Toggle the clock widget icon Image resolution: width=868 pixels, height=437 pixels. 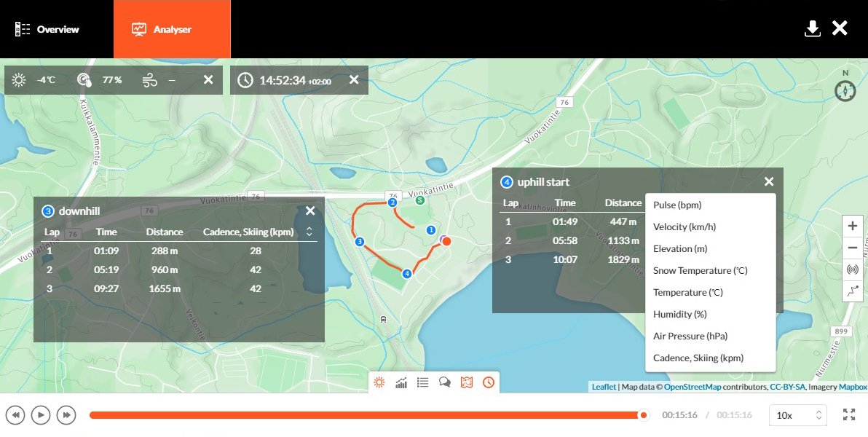pyautogui.click(x=488, y=382)
